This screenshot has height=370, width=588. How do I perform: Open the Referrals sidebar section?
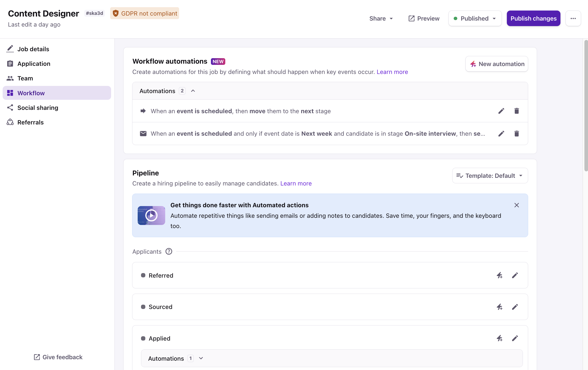30,122
